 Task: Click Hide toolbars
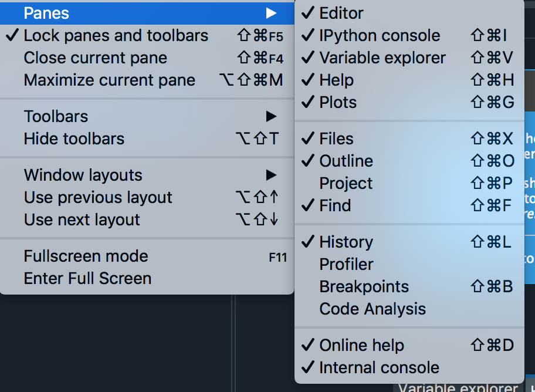74,138
